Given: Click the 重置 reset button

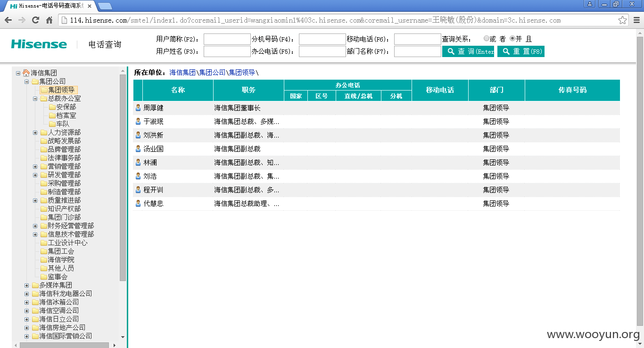Looking at the screenshot, I should (x=521, y=51).
